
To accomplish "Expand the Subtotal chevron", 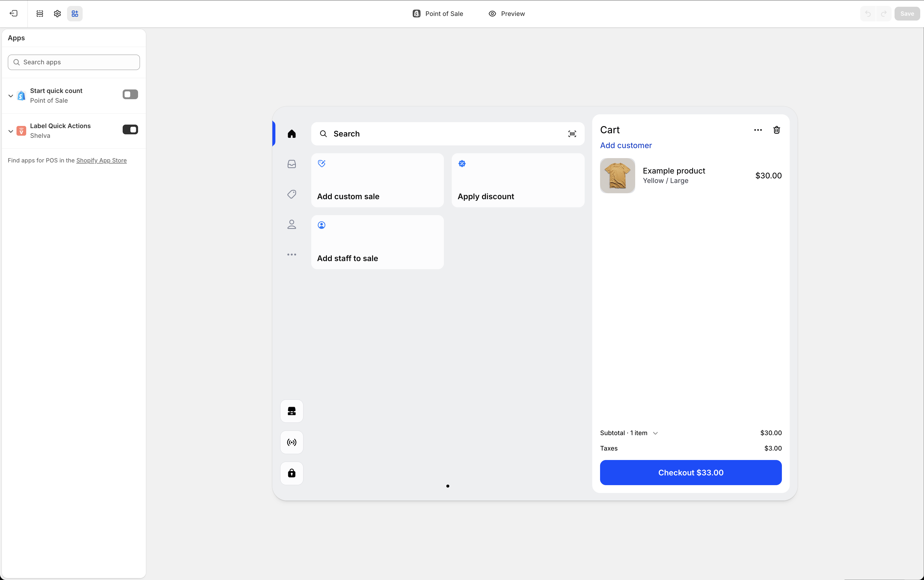I will [655, 433].
